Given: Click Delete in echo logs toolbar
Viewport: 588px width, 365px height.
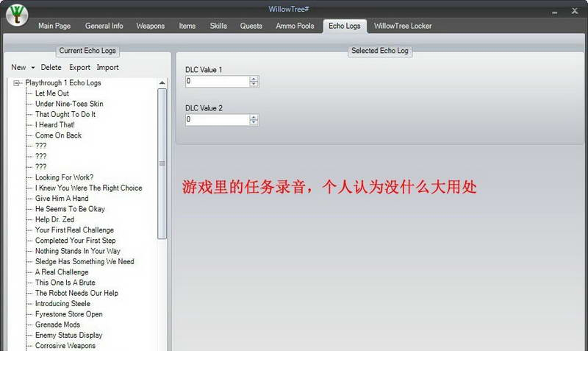Looking at the screenshot, I should [51, 67].
